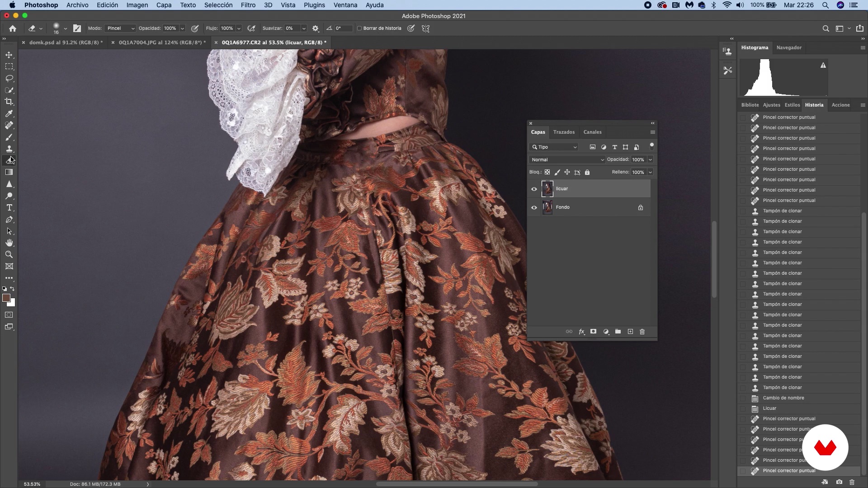Toggle visibility of licuar layer
The height and width of the screenshot is (488, 868).
click(534, 189)
